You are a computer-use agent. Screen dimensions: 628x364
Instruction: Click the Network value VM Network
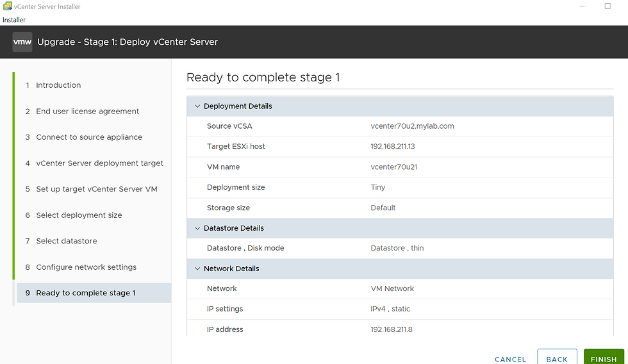[x=392, y=288]
